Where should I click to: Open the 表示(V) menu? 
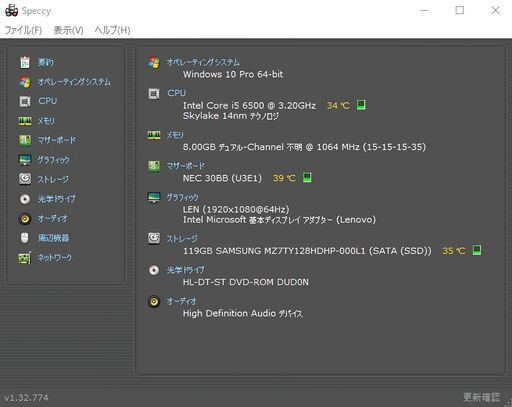pyautogui.click(x=68, y=30)
